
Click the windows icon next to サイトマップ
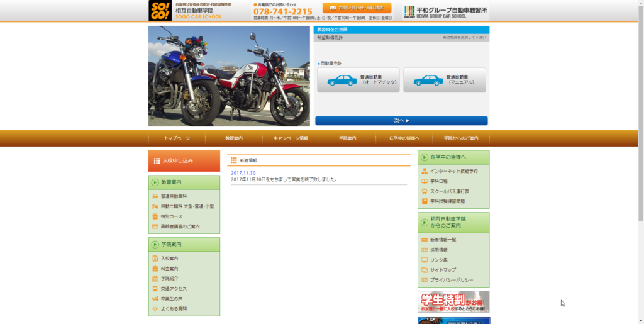pyautogui.click(x=425, y=270)
